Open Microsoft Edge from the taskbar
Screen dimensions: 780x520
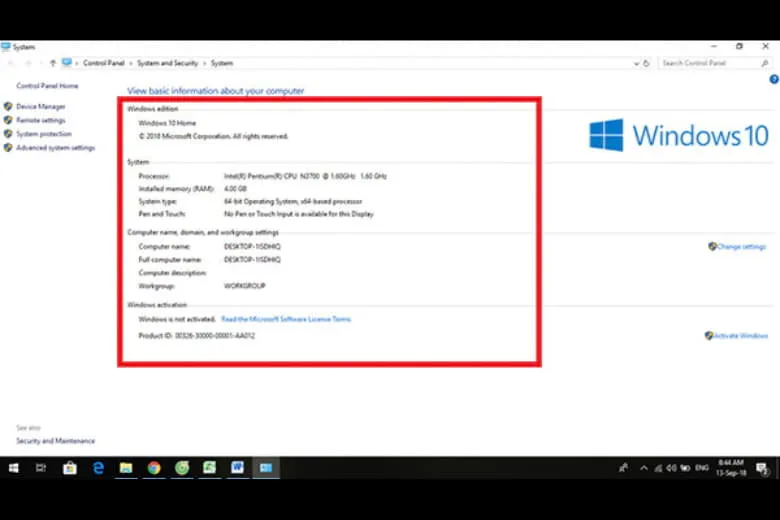[98, 467]
